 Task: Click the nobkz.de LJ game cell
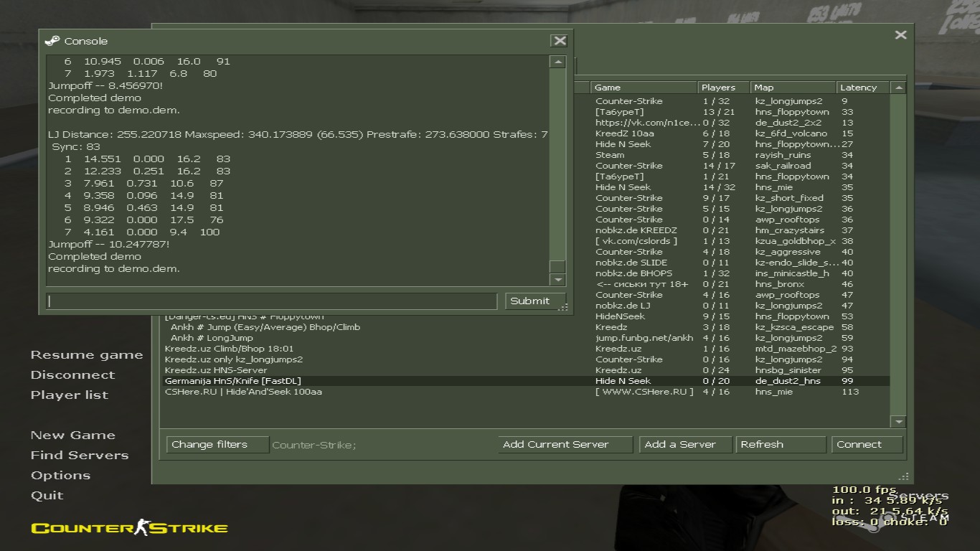pyautogui.click(x=623, y=306)
